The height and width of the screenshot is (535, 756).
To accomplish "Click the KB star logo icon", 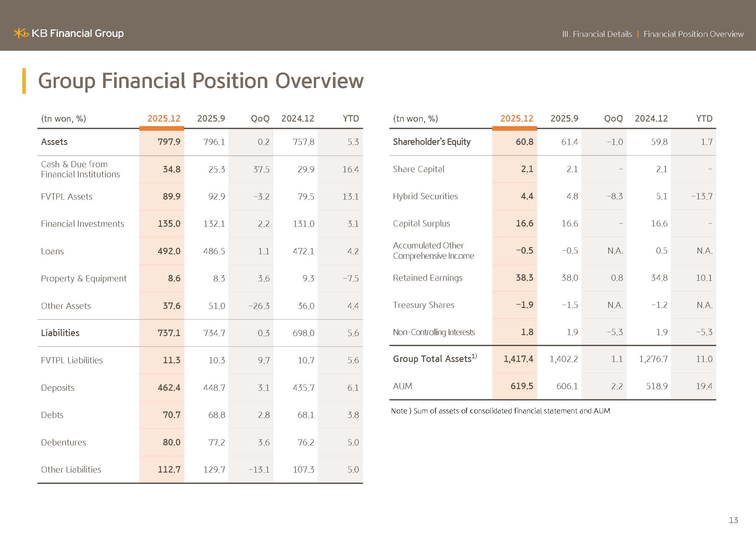I will [21, 33].
